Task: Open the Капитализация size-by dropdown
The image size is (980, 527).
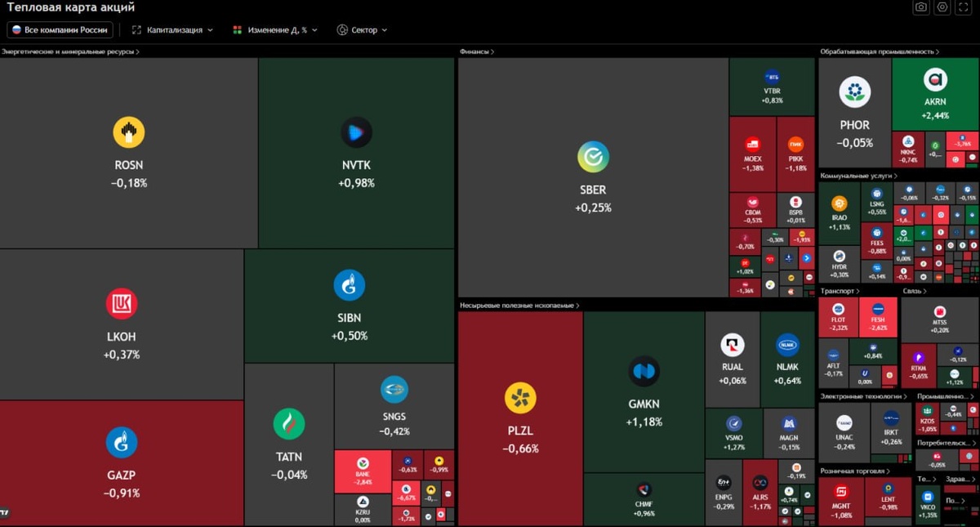Action: (172, 30)
